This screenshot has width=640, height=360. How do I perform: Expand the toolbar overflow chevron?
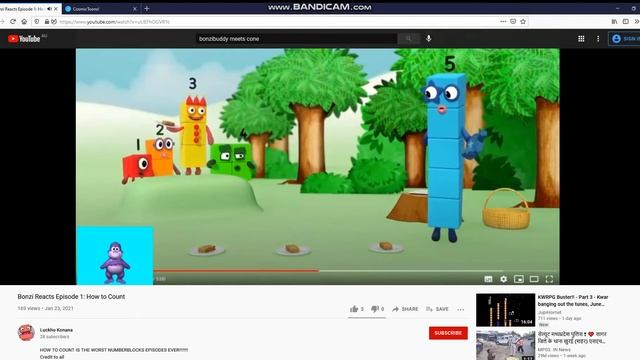point(636,22)
